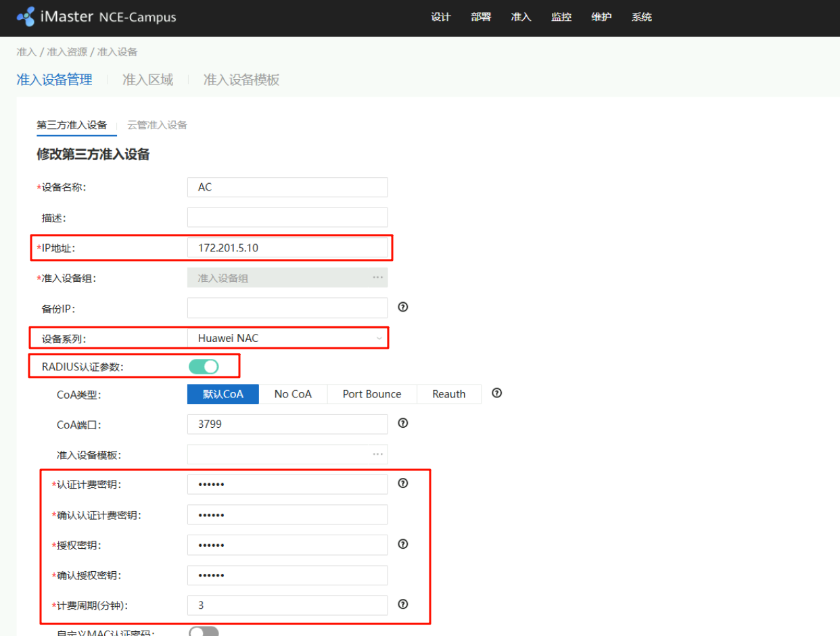Click help icon beside CoA类型 options

coord(496,393)
